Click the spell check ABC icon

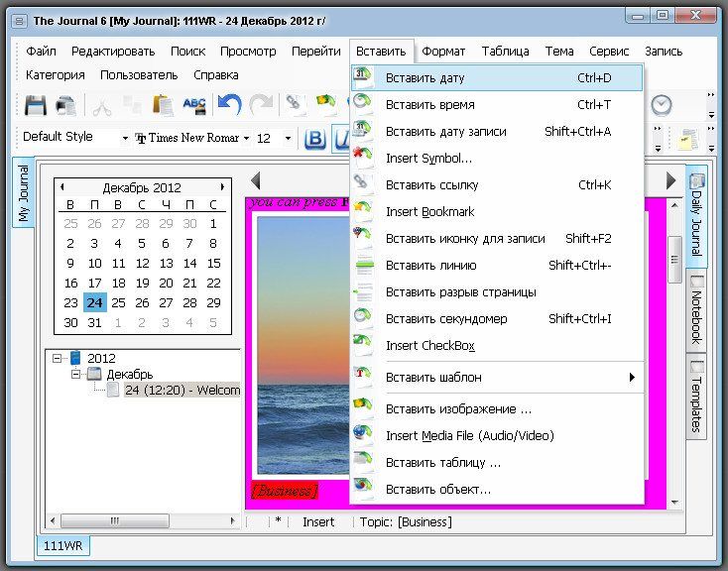194,105
